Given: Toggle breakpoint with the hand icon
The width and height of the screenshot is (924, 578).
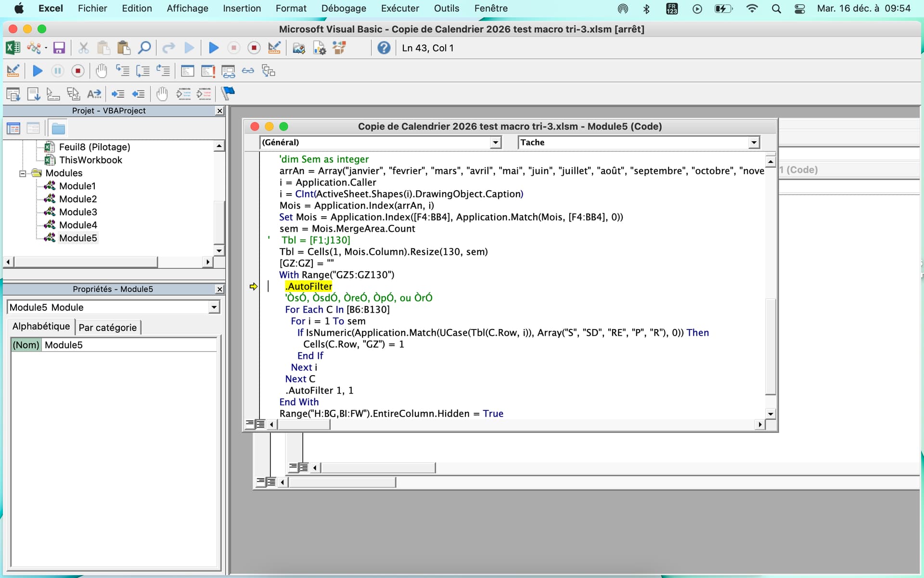Looking at the screenshot, I should [x=101, y=71].
